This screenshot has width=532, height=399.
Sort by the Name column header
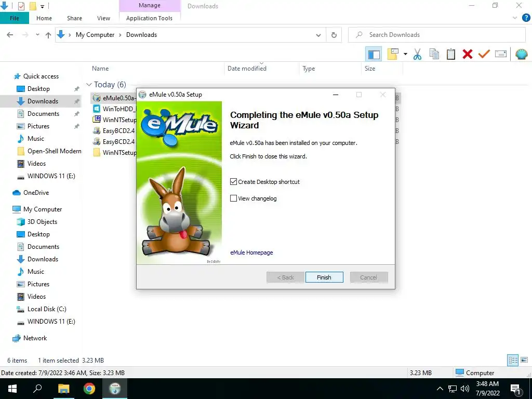pos(100,68)
